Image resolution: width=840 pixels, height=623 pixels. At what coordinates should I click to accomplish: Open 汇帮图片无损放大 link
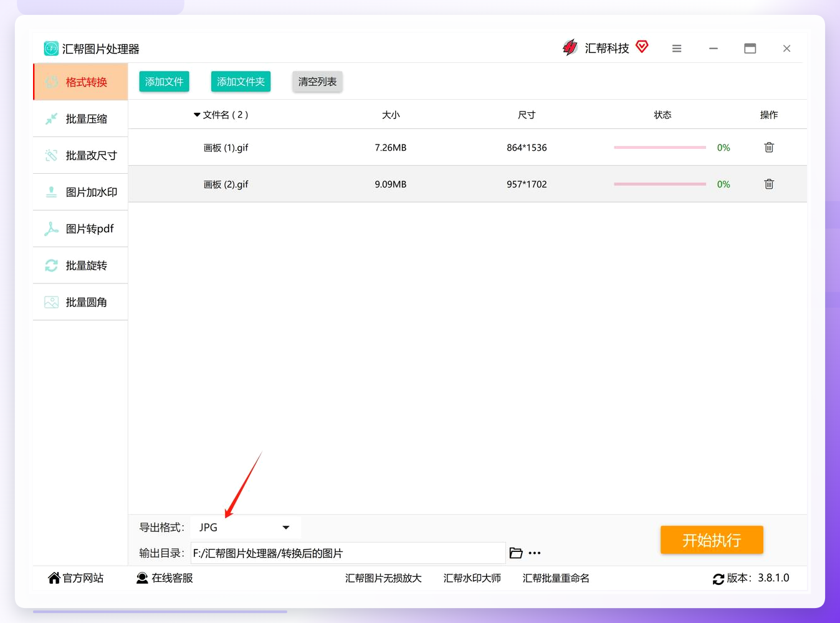coord(383,578)
